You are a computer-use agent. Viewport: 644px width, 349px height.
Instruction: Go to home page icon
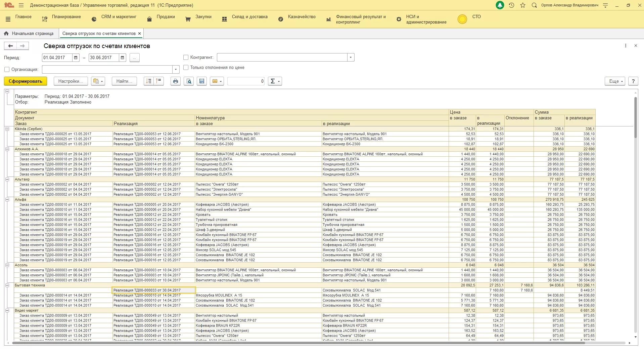pyautogui.click(x=6, y=33)
